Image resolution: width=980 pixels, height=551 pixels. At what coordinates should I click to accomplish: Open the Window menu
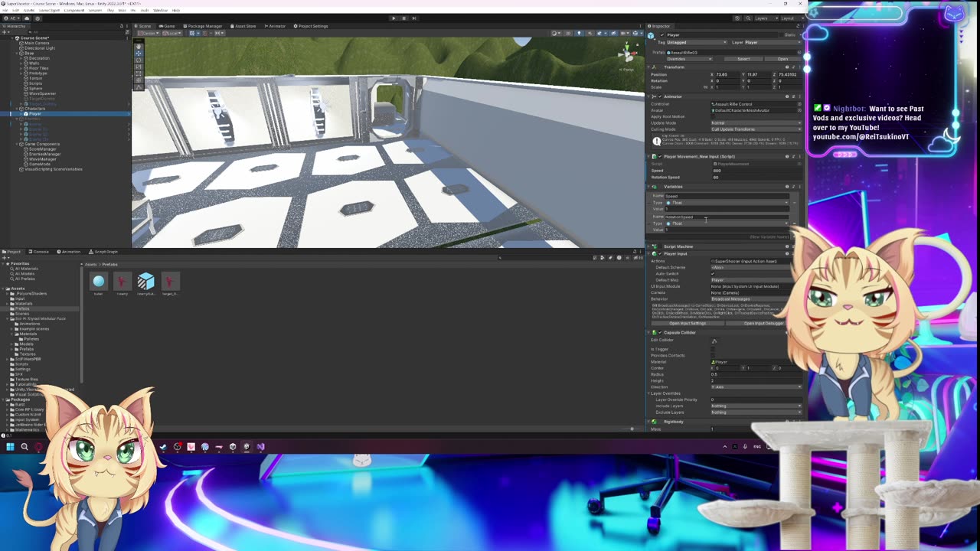coord(161,10)
